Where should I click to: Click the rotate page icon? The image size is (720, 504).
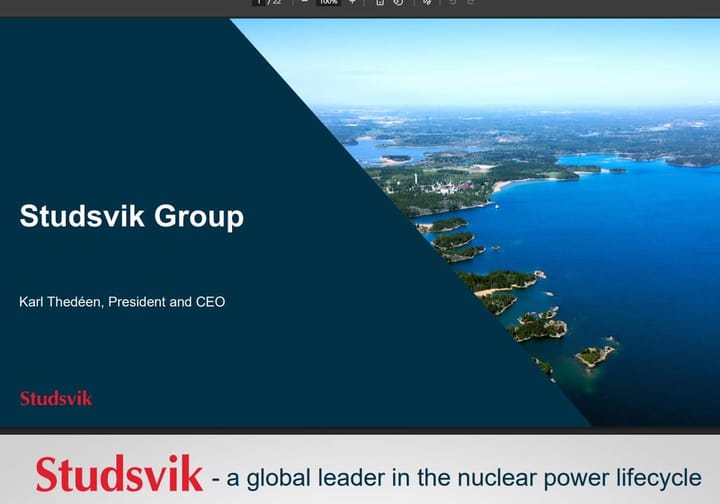398,3
